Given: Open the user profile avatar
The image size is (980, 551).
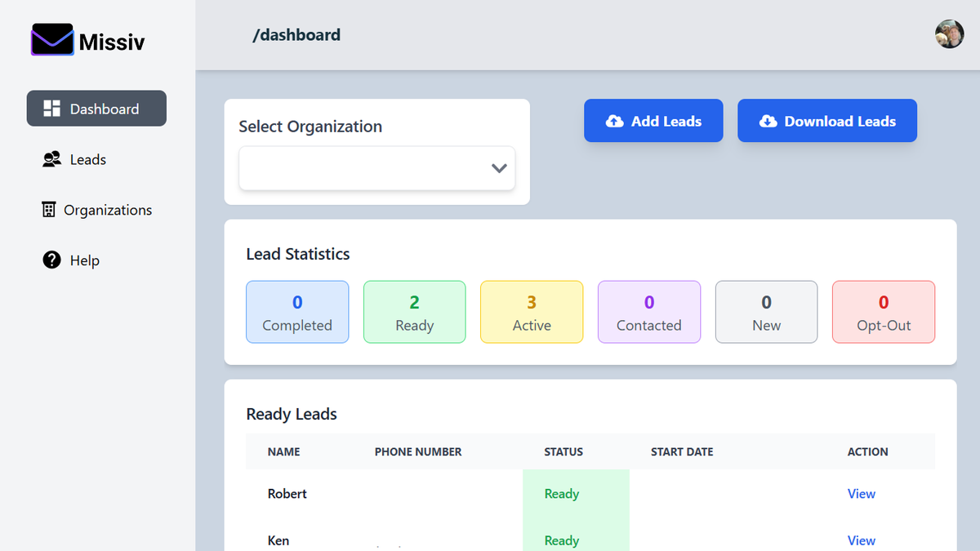Looking at the screenshot, I should pos(949,34).
